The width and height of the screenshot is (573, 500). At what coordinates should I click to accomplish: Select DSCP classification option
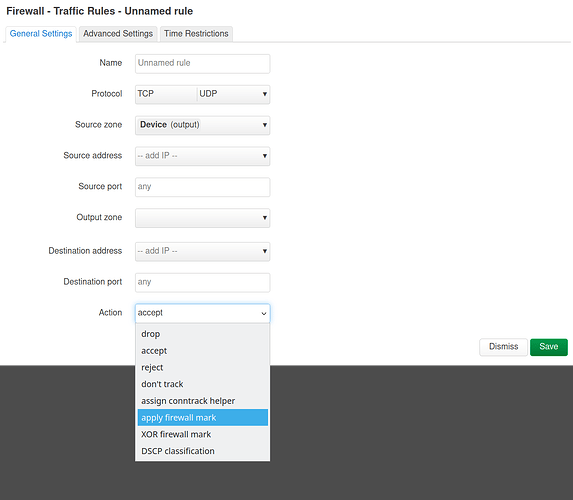pyautogui.click(x=202, y=451)
